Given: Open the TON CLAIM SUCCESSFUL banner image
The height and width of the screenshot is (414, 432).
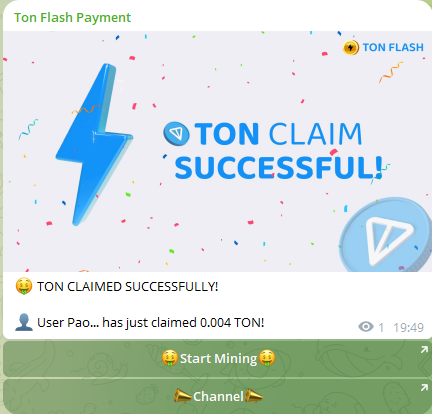Looking at the screenshot, I should (217, 151).
